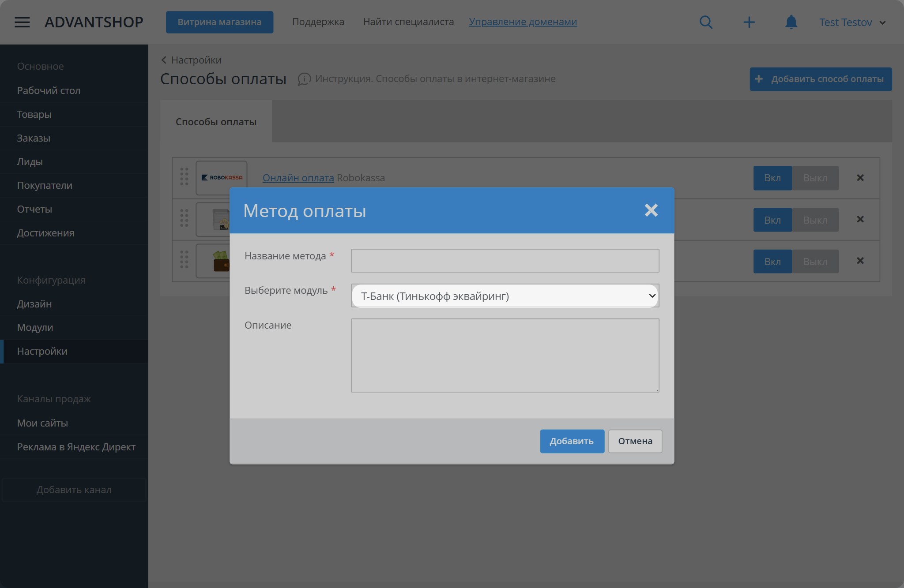Focus the Название метода input field
The width and height of the screenshot is (904, 588).
(x=505, y=261)
